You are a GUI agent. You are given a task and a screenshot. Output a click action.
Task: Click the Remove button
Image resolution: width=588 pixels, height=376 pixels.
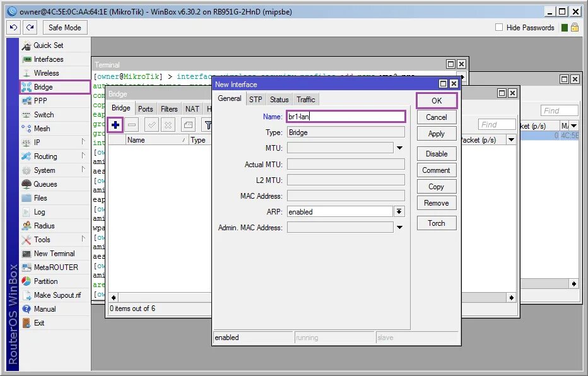pyautogui.click(x=437, y=203)
